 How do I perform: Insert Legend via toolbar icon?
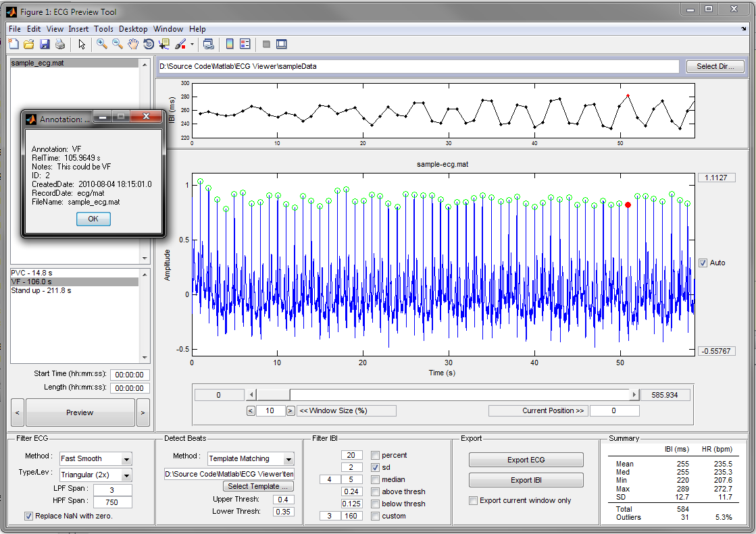click(245, 45)
